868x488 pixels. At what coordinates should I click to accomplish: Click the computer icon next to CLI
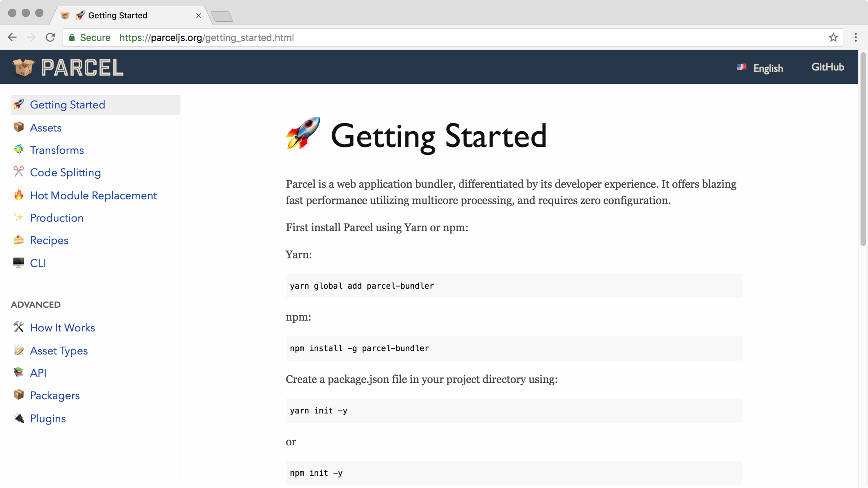point(18,263)
